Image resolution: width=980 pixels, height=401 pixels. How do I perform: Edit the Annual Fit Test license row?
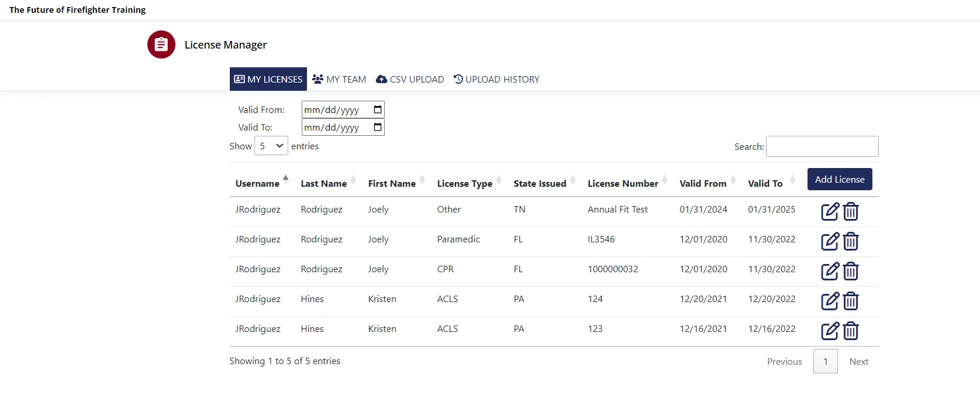pyautogui.click(x=830, y=211)
